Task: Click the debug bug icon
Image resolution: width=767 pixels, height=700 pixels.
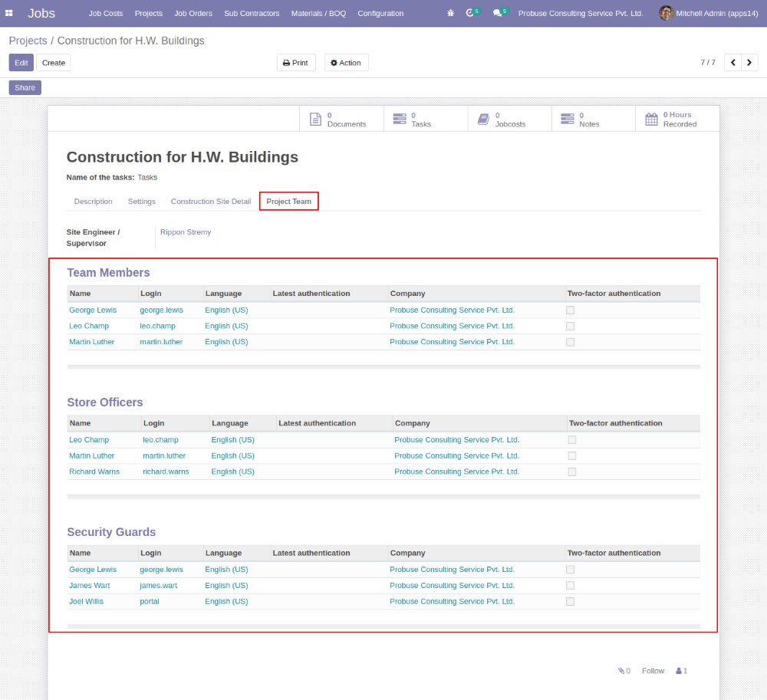Action: coord(450,13)
